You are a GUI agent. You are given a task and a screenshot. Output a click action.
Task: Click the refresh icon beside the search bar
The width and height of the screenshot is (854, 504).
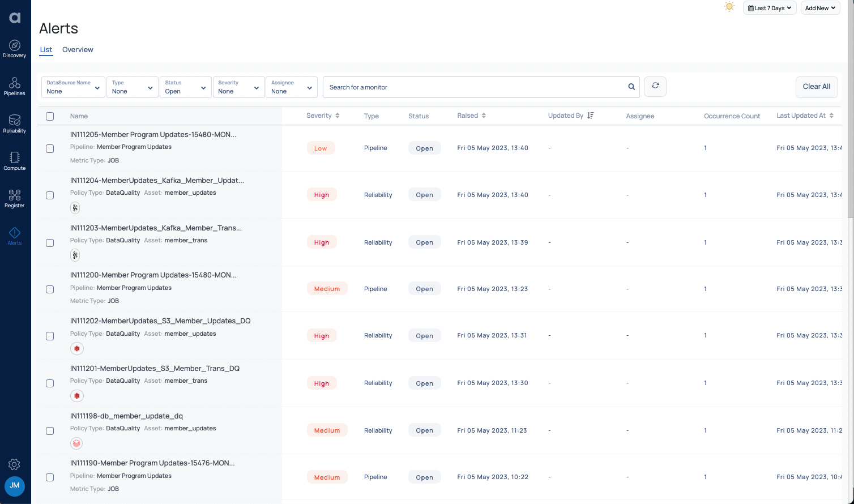[x=655, y=86]
